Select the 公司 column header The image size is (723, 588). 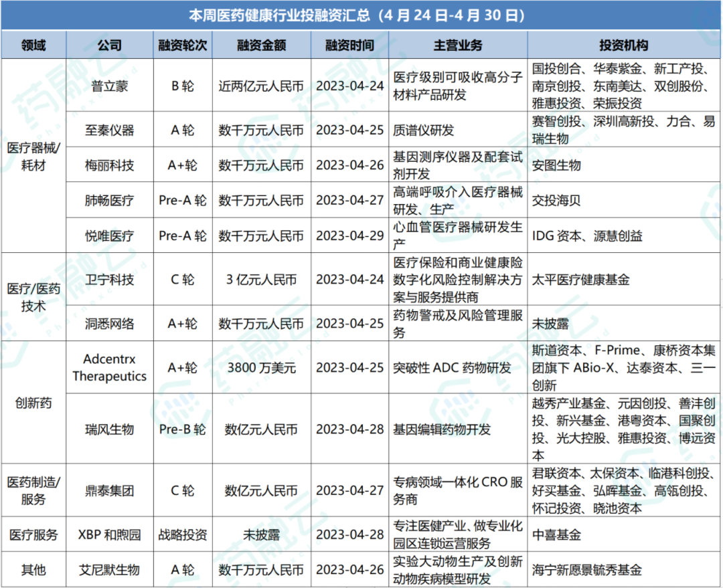tap(110, 45)
